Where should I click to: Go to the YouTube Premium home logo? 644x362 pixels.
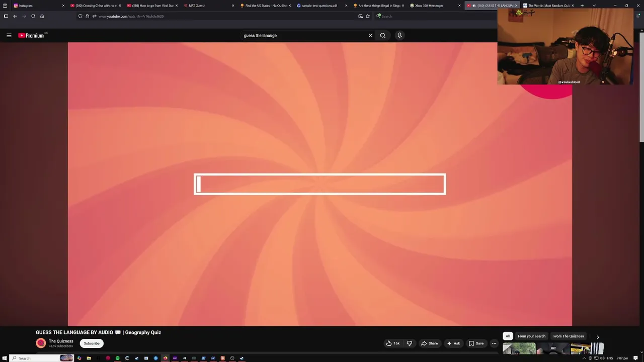click(x=31, y=35)
